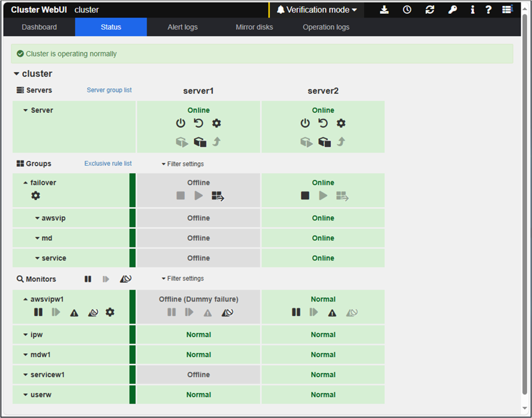Collapse the awsvipw1 monitor row
Screen dimensions: 532x418
(25, 299)
